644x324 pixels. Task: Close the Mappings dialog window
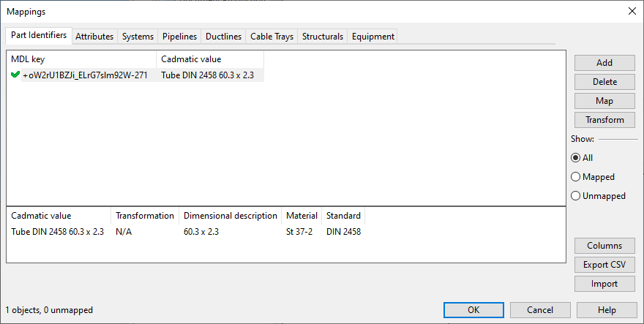click(x=632, y=11)
